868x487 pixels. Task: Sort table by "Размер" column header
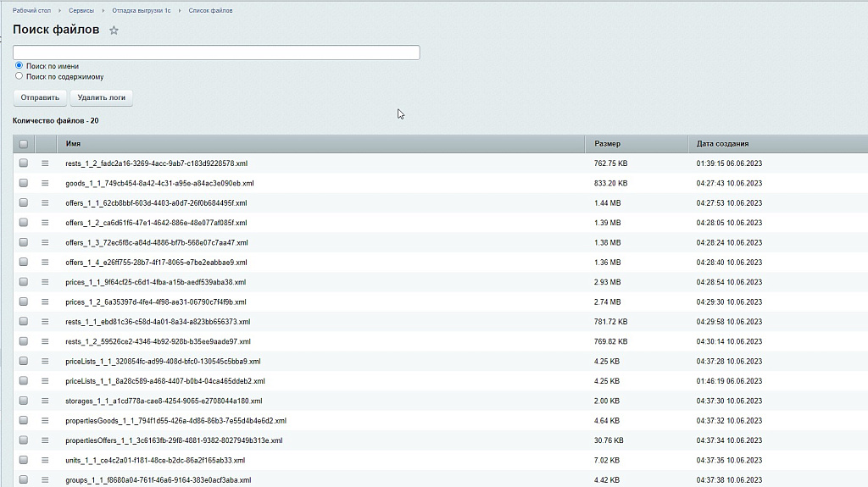pos(608,144)
